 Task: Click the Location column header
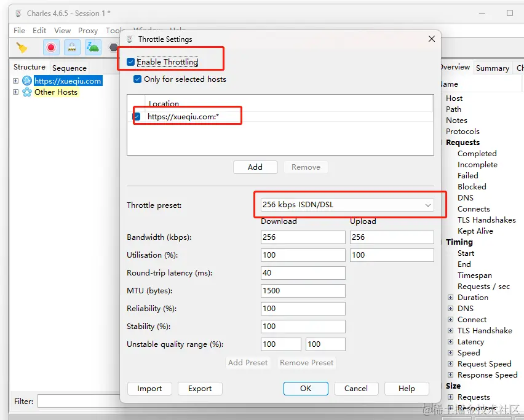(289, 103)
